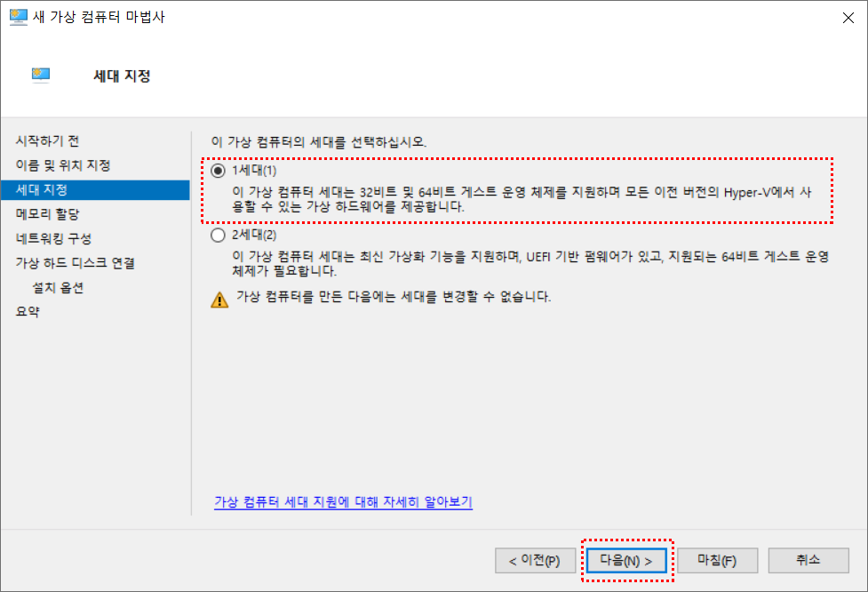Go to 가상 하드 디스크 연결 step
Screen dimensions: 868x592
click(76, 263)
